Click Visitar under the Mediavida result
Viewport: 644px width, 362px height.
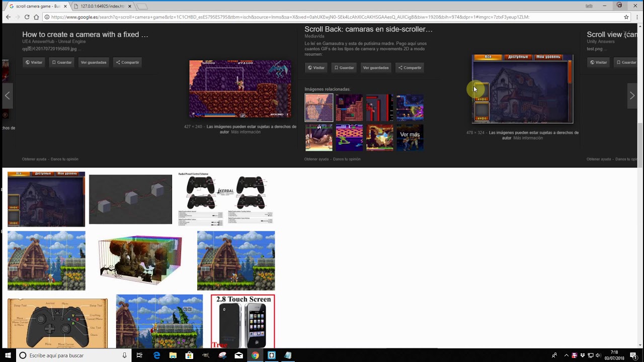pyautogui.click(x=316, y=67)
